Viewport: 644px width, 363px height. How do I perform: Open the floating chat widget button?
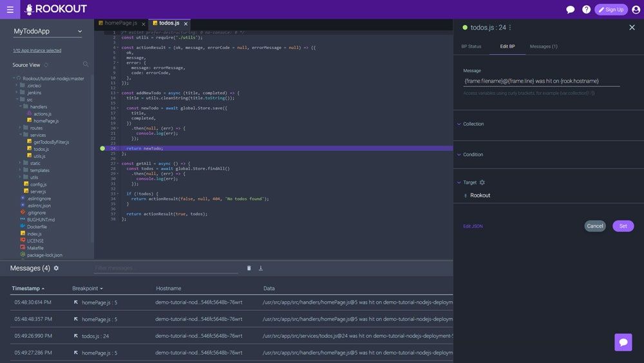(623, 342)
